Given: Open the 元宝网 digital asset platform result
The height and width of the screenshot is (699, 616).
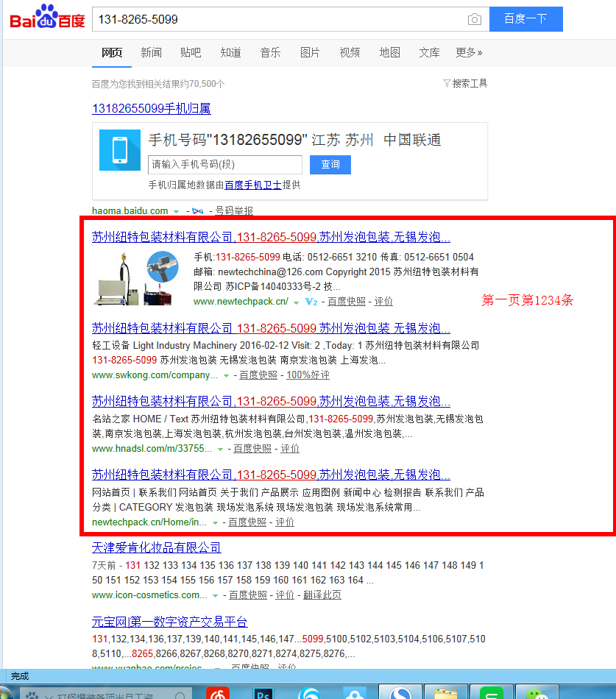Looking at the screenshot, I should [170, 622].
